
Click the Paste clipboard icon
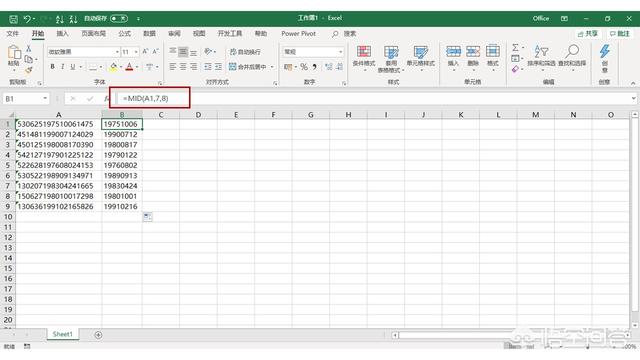pyautogui.click(x=14, y=53)
